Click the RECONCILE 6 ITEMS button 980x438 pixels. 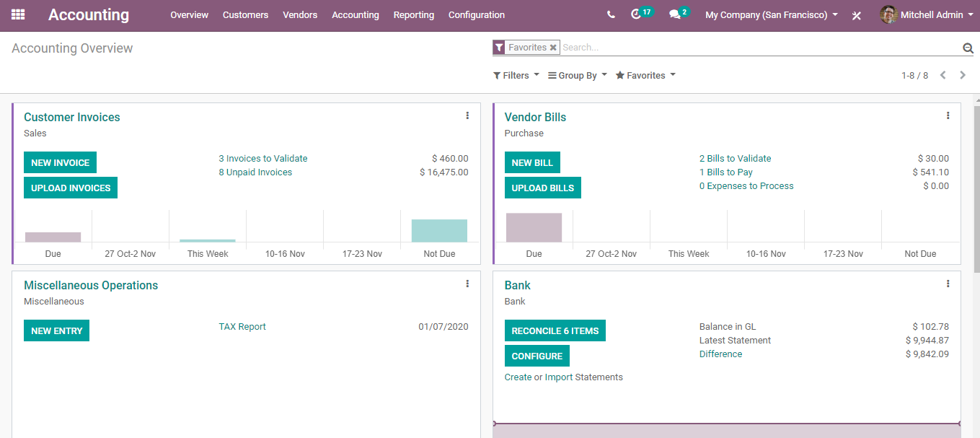pos(555,330)
